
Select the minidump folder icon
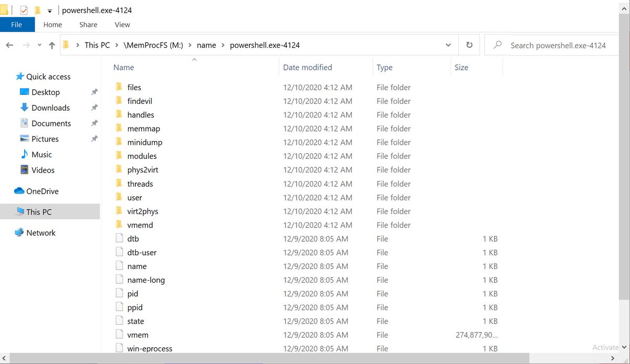click(119, 142)
